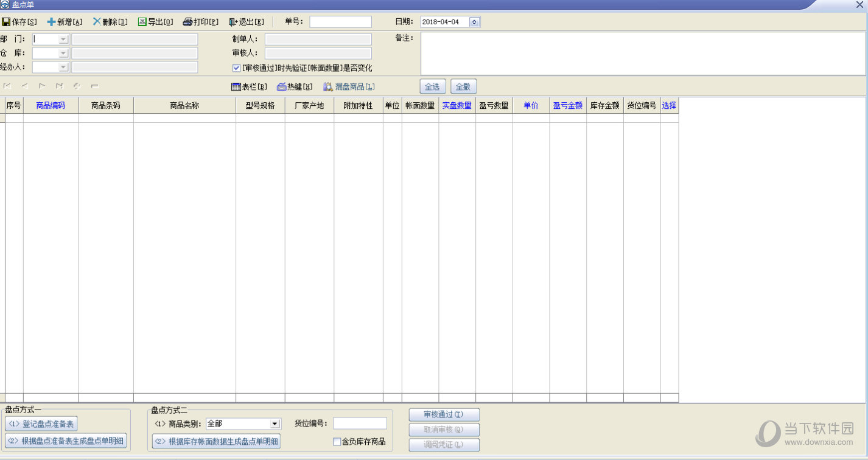Screen dimensions: 868x460
Task: Approve with the 审核通过 button
Action: 444,415
